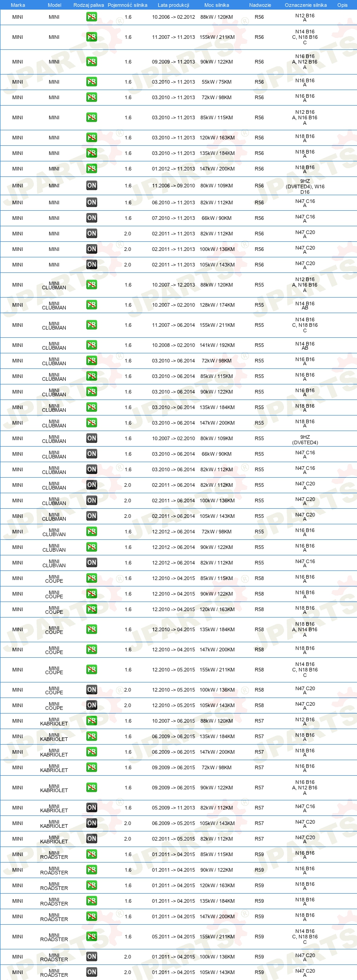
Task: Click ON diesel icon in MINI R56 80kW/109KM row
Action: 91,186
